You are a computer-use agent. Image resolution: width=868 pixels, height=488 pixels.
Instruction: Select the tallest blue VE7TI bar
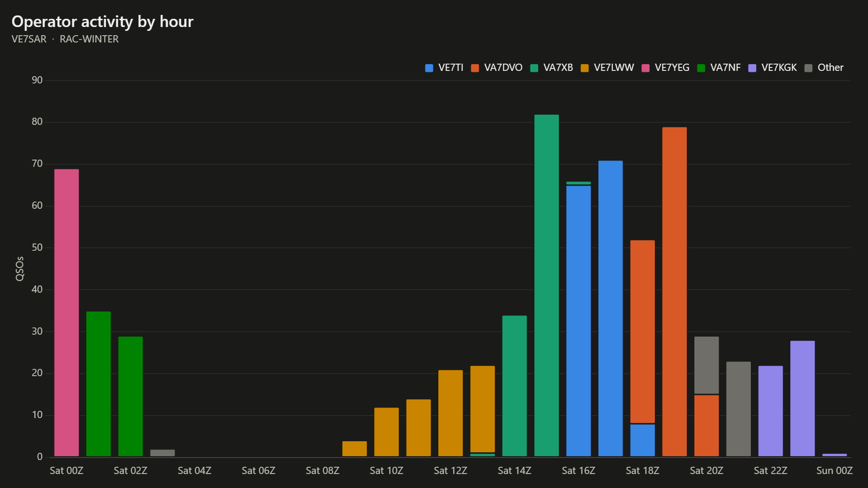click(x=610, y=309)
